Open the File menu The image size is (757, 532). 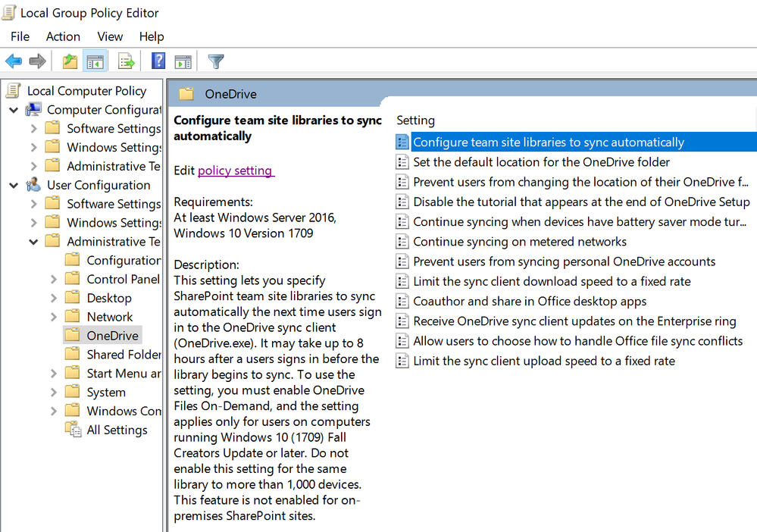[20, 36]
